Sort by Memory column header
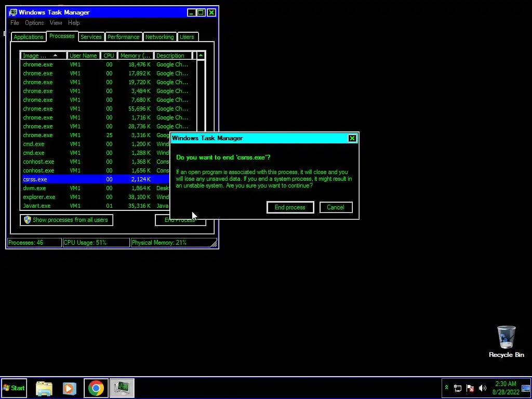The height and width of the screenshot is (399, 532). coord(136,56)
